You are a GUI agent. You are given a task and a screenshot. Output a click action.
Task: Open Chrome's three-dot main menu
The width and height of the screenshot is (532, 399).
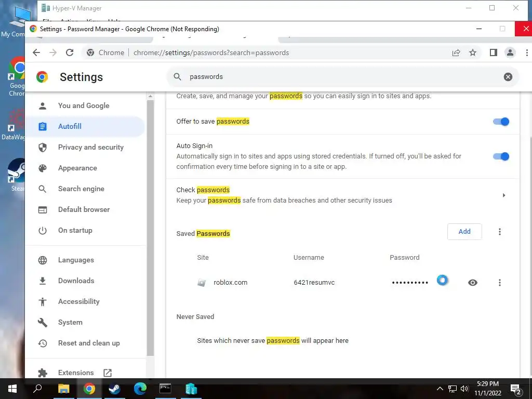pyautogui.click(x=527, y=52)
